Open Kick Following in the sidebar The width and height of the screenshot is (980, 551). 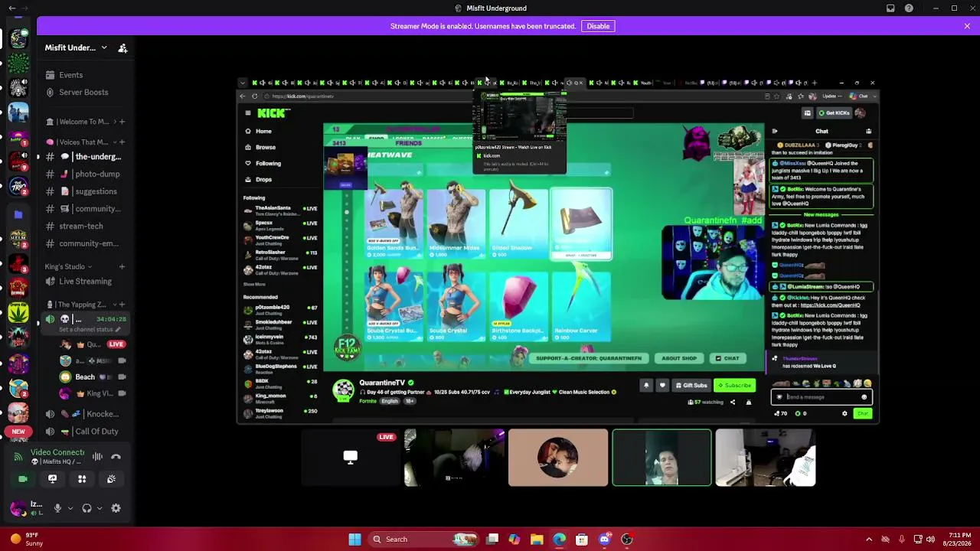[x=268, y=163]
